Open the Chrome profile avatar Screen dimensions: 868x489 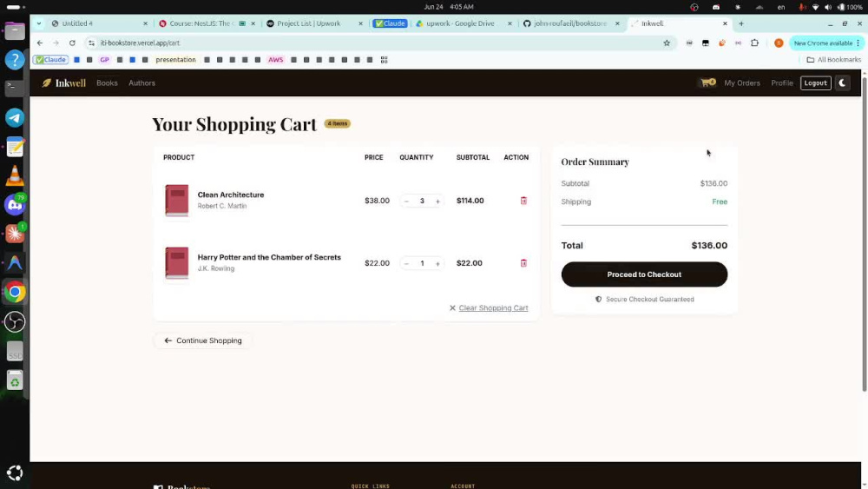click(779, 43)
